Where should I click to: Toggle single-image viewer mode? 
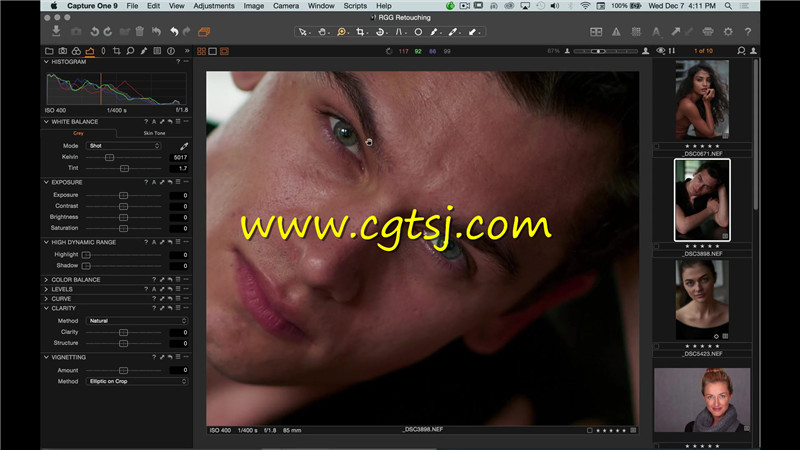(x=213, y=51)
